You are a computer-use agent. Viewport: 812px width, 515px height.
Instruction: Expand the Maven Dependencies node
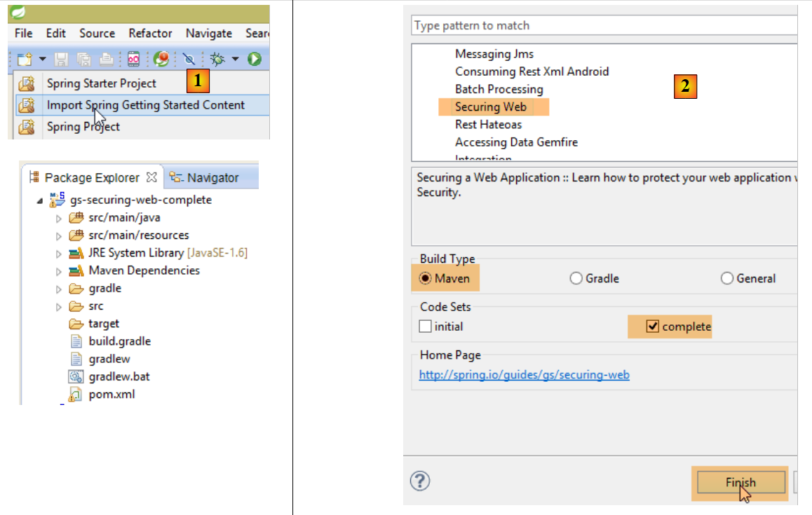pos(59,271)
